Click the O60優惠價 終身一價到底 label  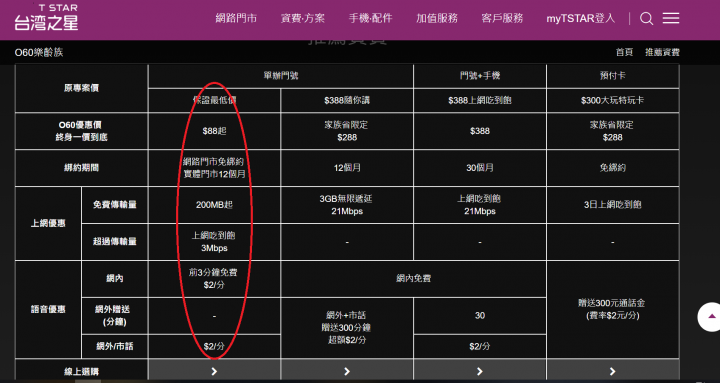coord(81,131)
